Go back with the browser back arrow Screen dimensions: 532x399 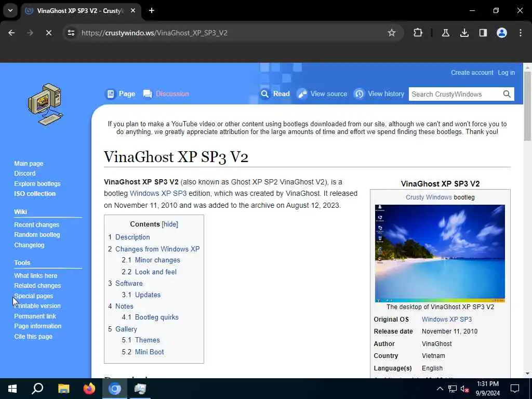(11, 33)
